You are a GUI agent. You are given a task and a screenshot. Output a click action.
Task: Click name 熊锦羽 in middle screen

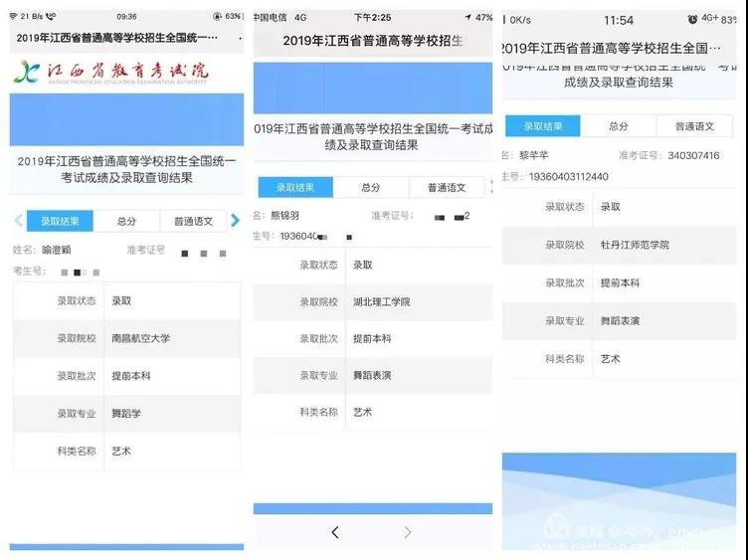(x=284, y=216)
